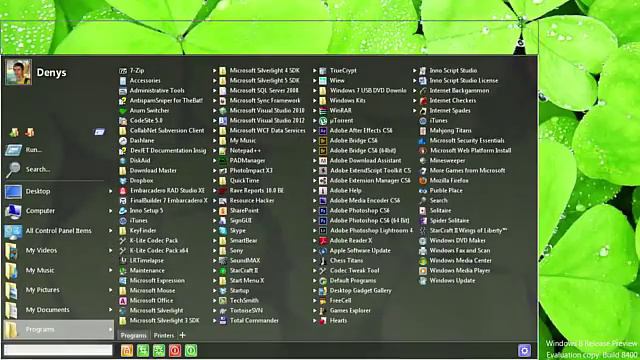The height and width of the screenshot is (360, 640).
Task: Select the TortoiseSVN folder
Action: click(x=246, y=311)
